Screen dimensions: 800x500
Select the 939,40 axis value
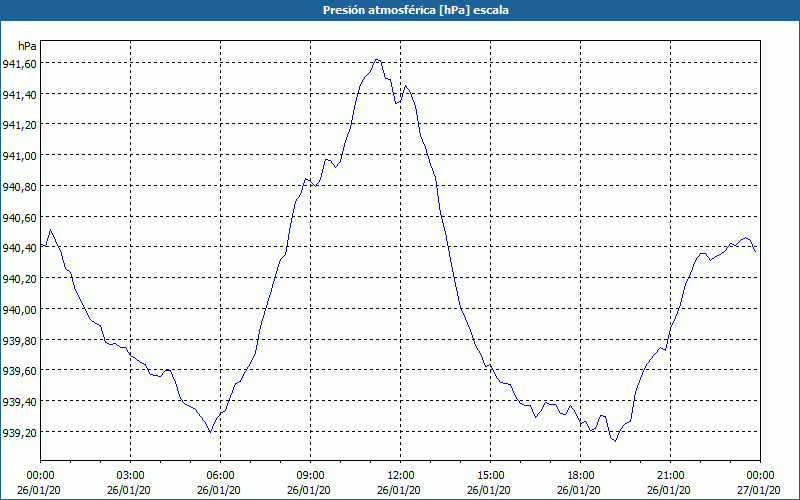[19, 402]
